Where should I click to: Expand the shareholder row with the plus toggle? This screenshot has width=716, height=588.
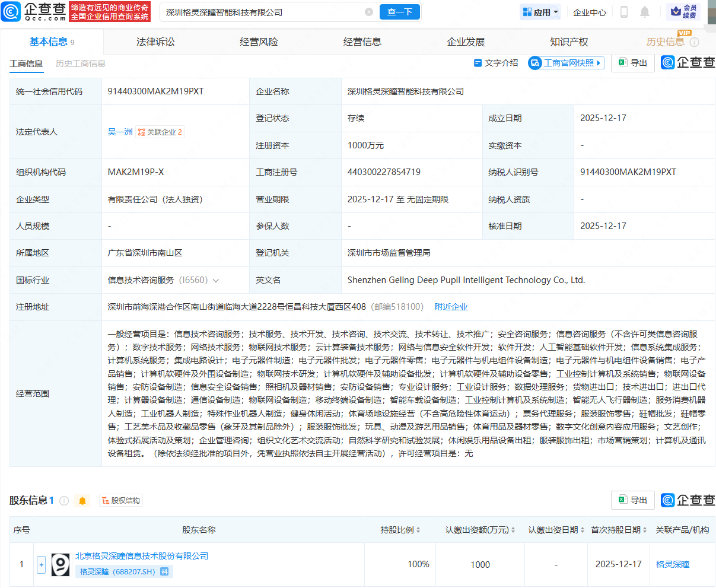click(x=41, y=564)
